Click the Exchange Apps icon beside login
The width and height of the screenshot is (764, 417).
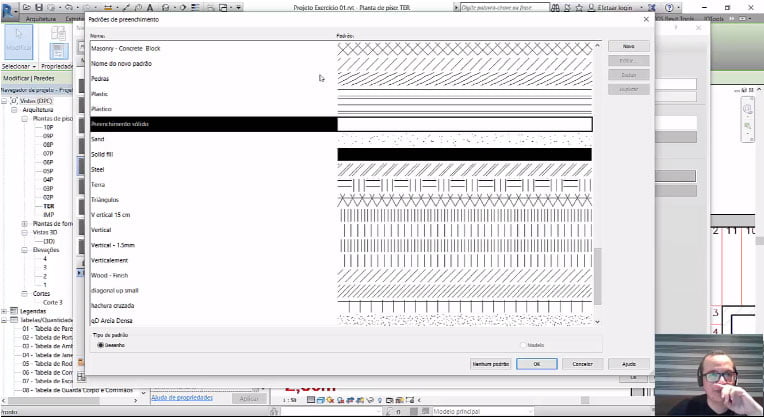click(652, 8)
